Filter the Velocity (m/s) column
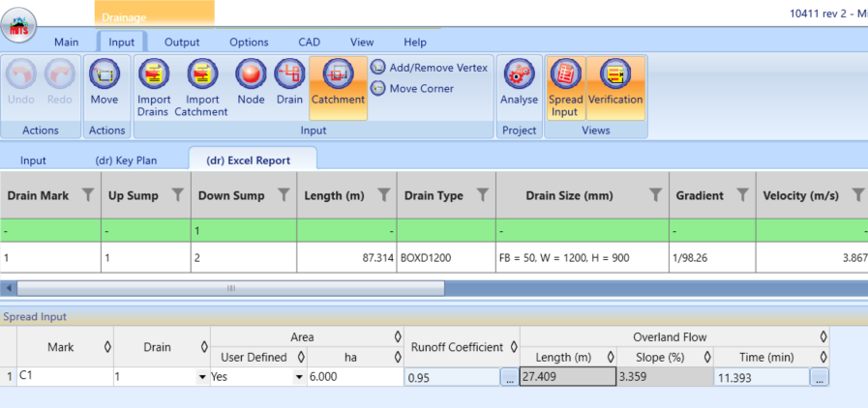This screenshot has height=408, width=868. [x=858, y=194]
